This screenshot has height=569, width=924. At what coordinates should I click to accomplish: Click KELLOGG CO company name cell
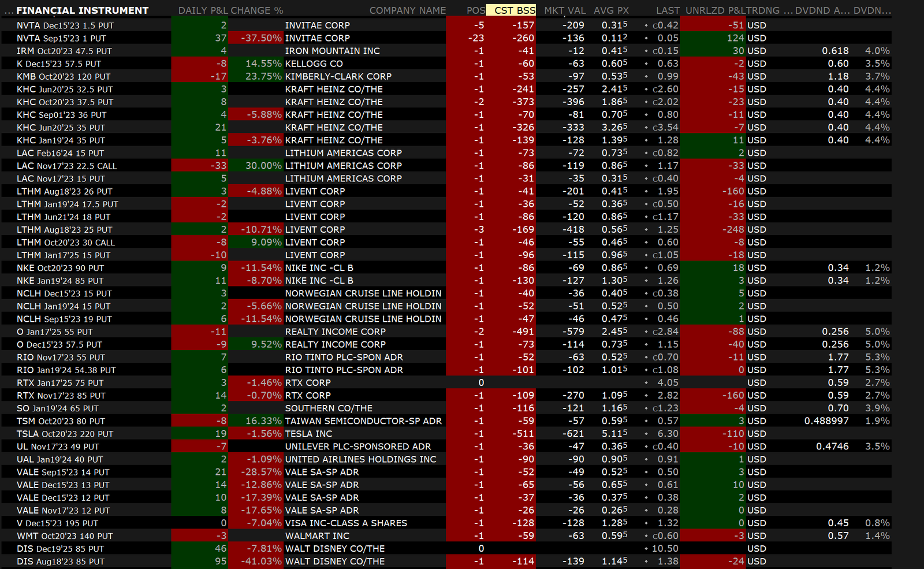click(314, 64)
